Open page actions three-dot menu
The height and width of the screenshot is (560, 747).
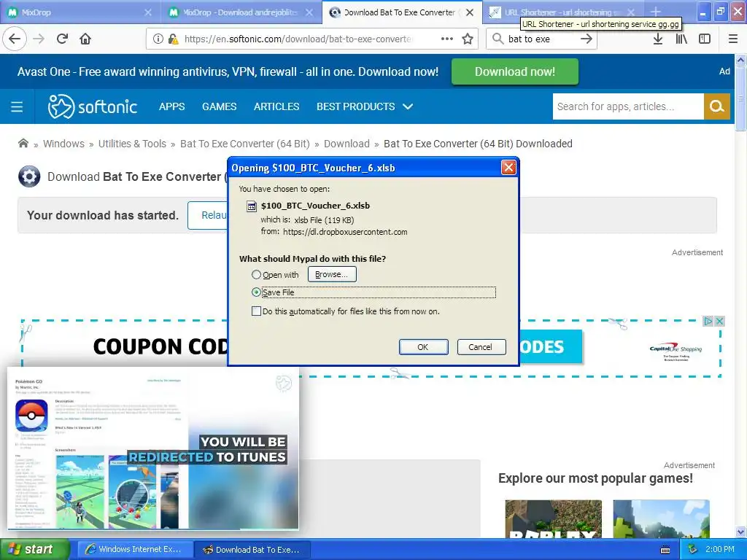tap(447, 39)
